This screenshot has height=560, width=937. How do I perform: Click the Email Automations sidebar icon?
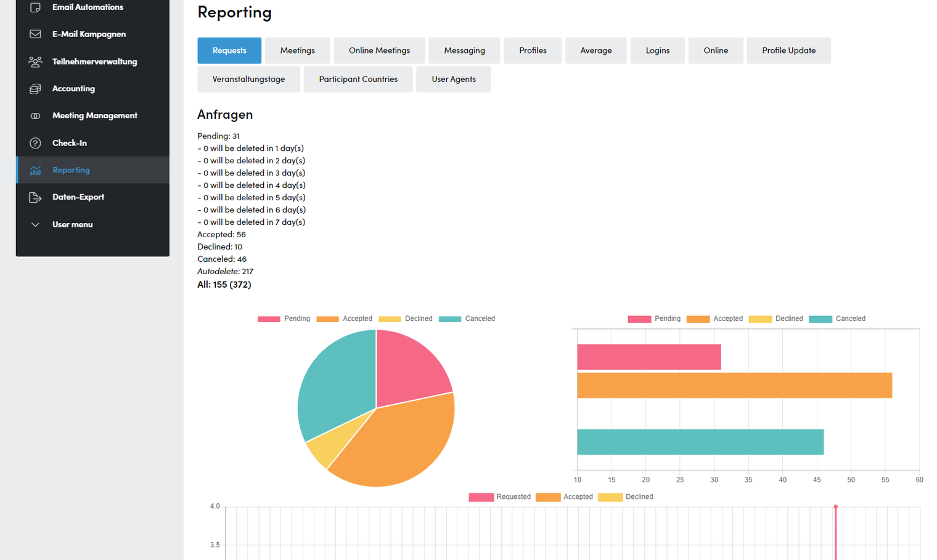(35, 7)
